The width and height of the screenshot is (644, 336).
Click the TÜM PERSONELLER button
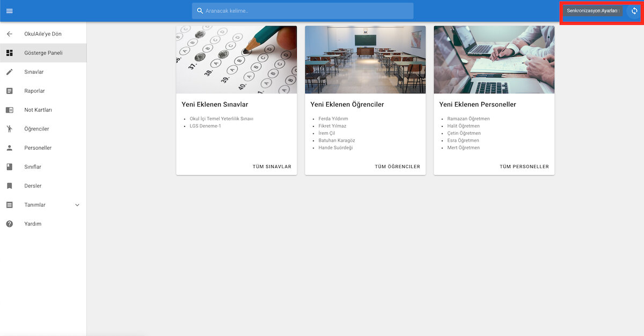(x=524, y=166)
